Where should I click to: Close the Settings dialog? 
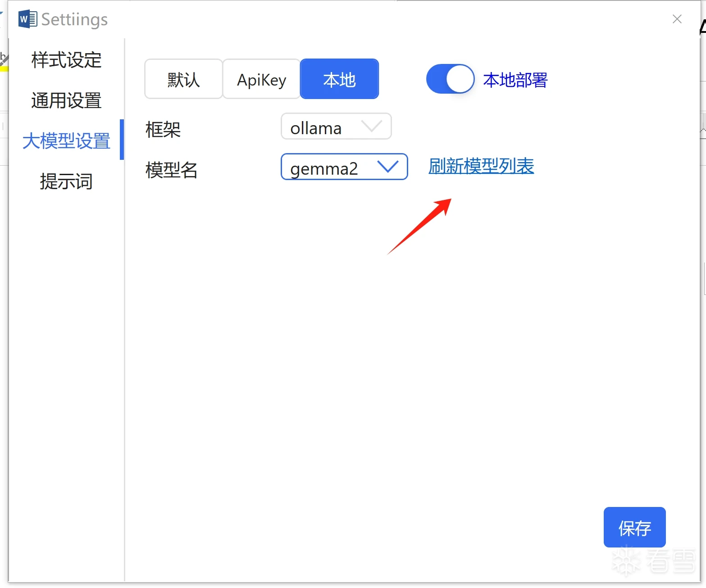tap(677, 19)
